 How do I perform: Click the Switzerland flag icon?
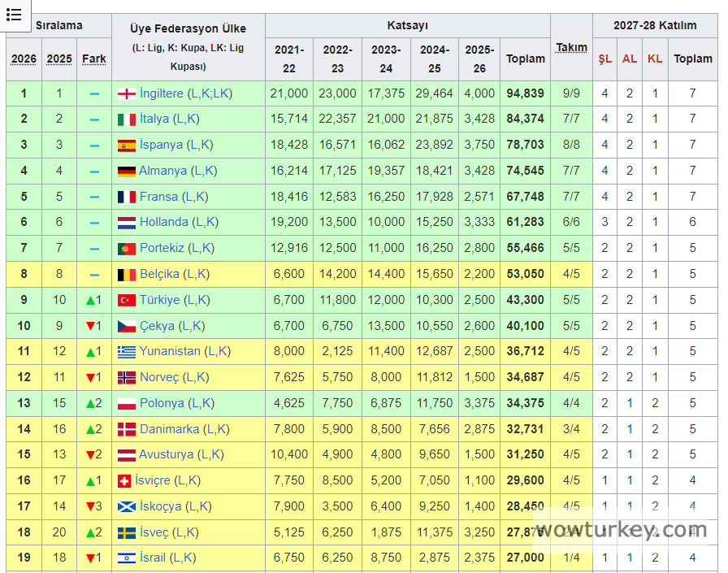click(124, 480)
